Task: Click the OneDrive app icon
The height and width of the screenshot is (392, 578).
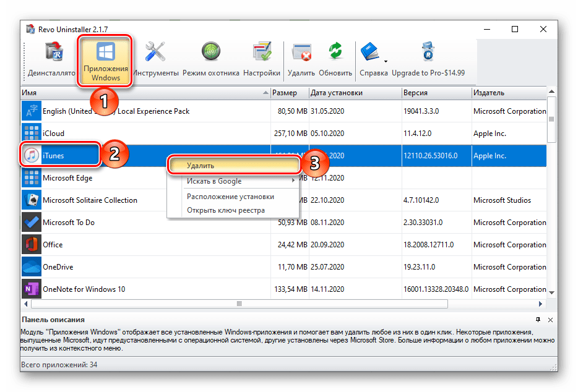Action: [x=32, y=266]
